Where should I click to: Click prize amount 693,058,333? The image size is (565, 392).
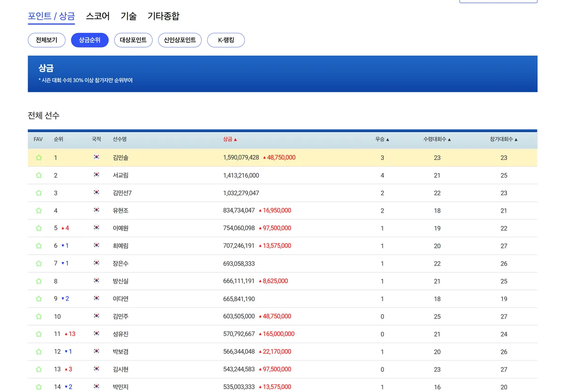point(239,264)
